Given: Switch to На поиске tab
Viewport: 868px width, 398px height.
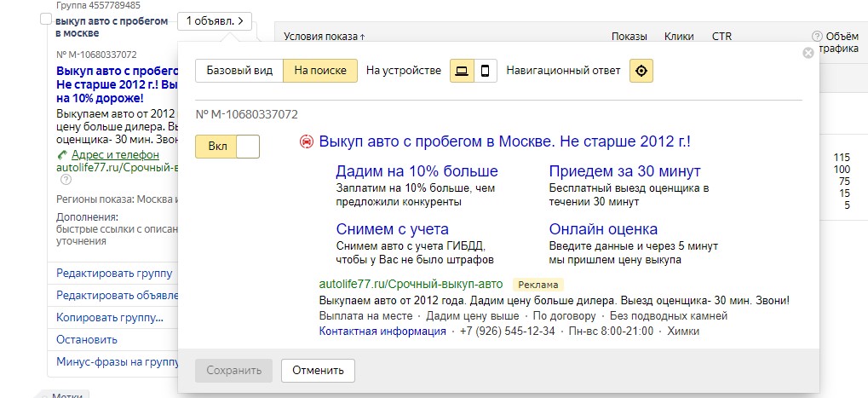Looking at the screenshot, I should click(320, 71).
